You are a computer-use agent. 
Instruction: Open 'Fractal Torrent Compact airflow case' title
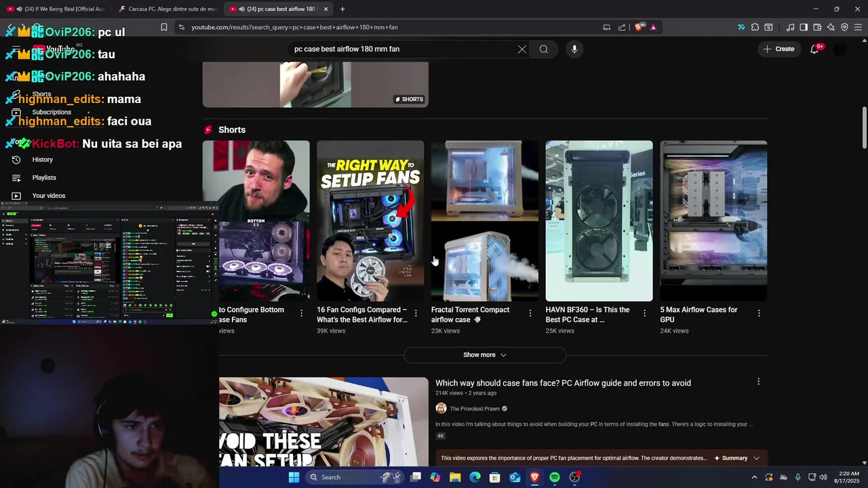point(470,314)
